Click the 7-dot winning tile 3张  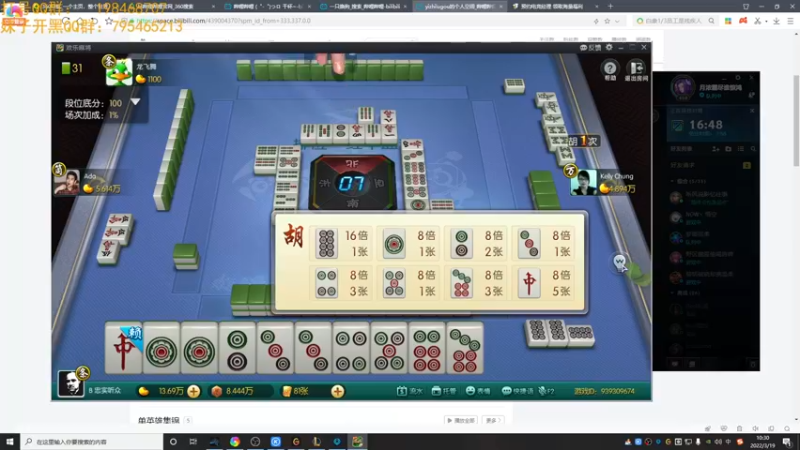click(461, 283)
